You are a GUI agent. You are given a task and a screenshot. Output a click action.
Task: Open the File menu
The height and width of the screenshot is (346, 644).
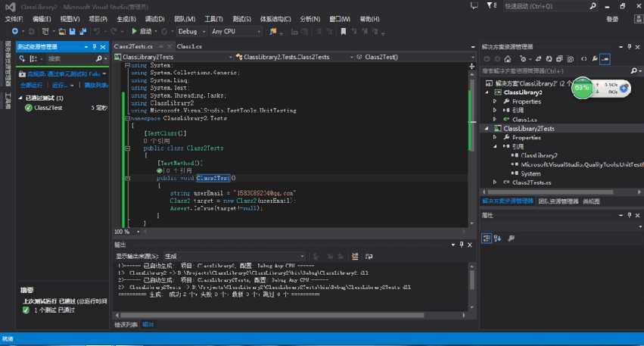[14, 19]
